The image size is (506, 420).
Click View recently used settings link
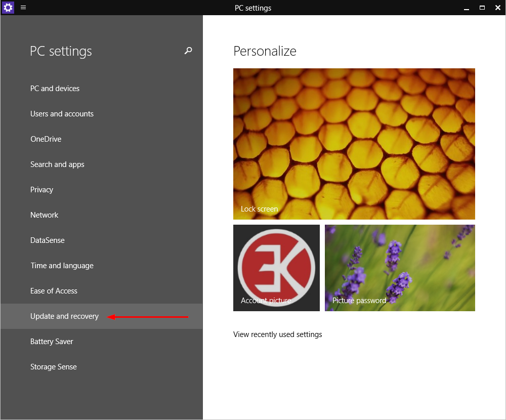pos(277,334)
